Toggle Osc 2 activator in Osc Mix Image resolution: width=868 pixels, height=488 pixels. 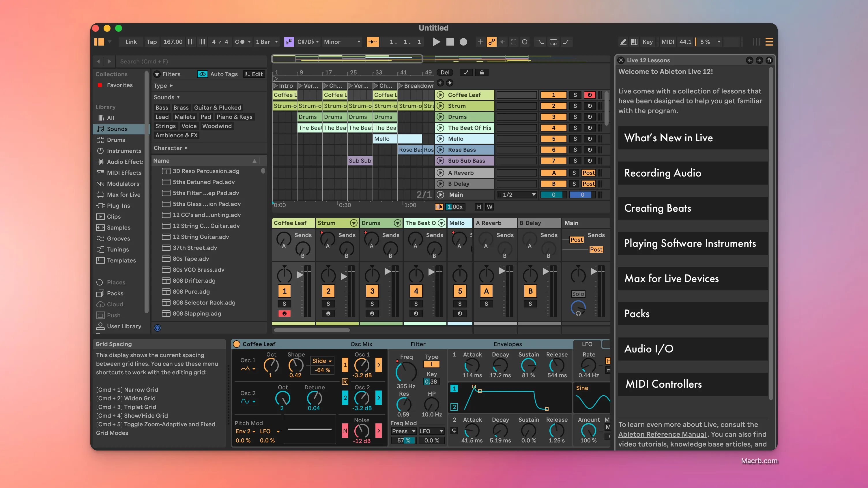tap(345, 398)
